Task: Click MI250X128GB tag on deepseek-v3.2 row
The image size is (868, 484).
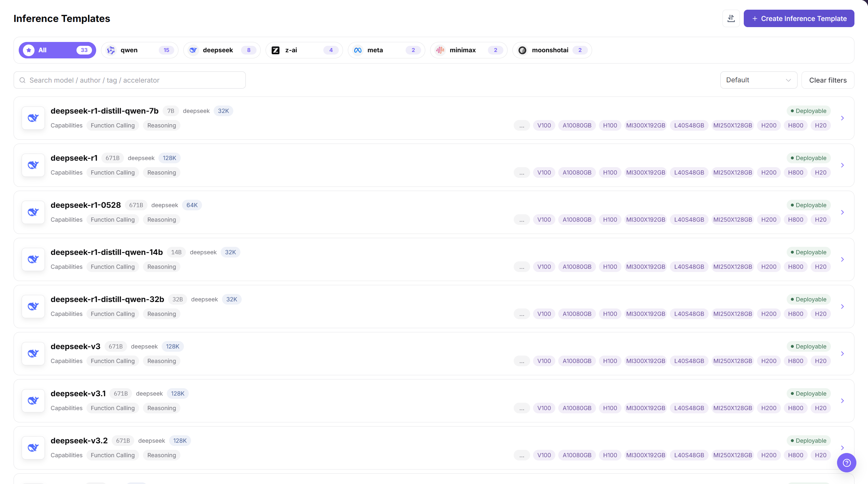Action: pos(732,455)
